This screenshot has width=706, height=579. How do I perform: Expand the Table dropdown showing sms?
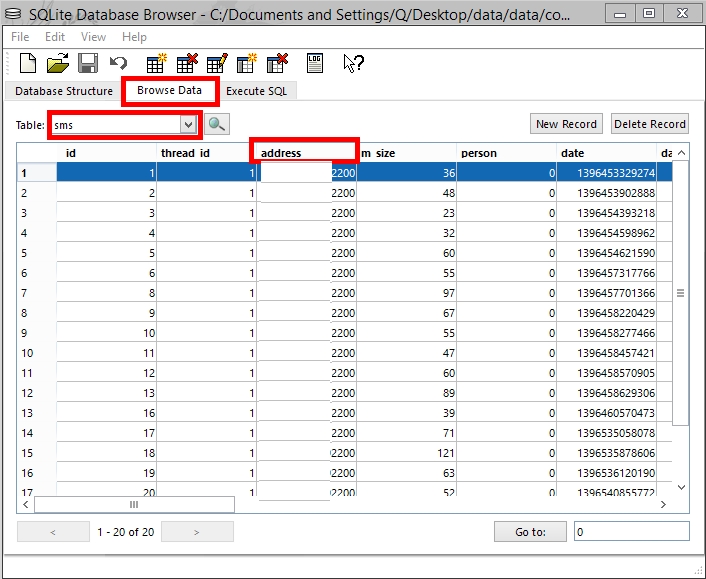coord(187,124)
